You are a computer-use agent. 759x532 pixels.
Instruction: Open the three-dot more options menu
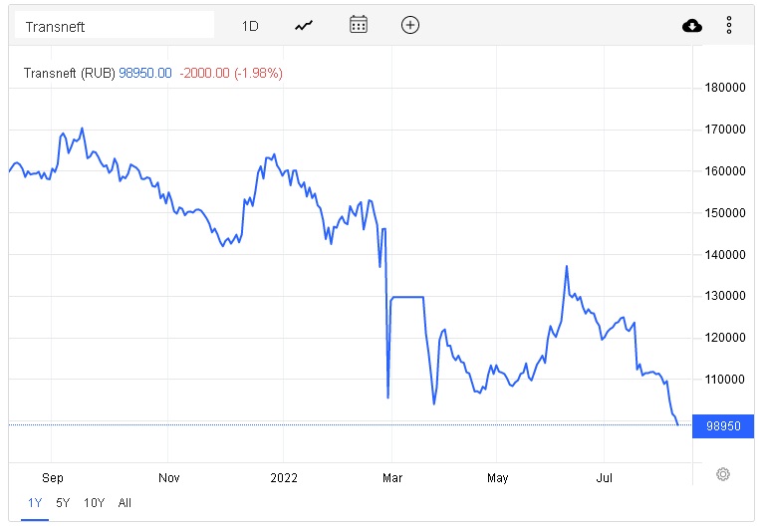click(x=729, y=25)
